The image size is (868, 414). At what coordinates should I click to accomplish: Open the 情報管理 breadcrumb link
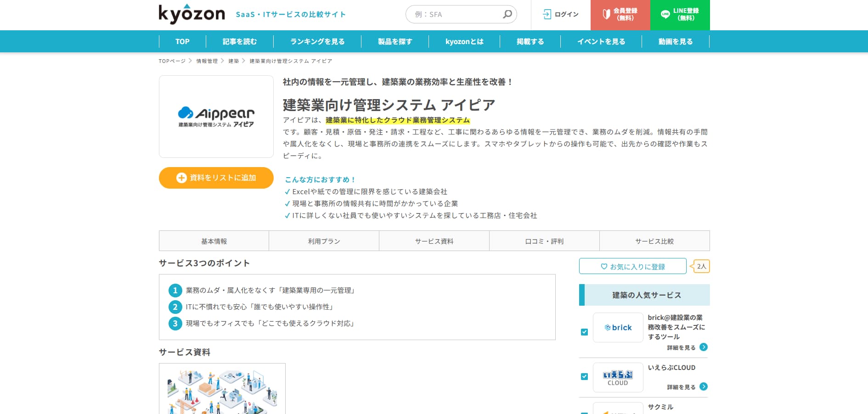point(207,61)
